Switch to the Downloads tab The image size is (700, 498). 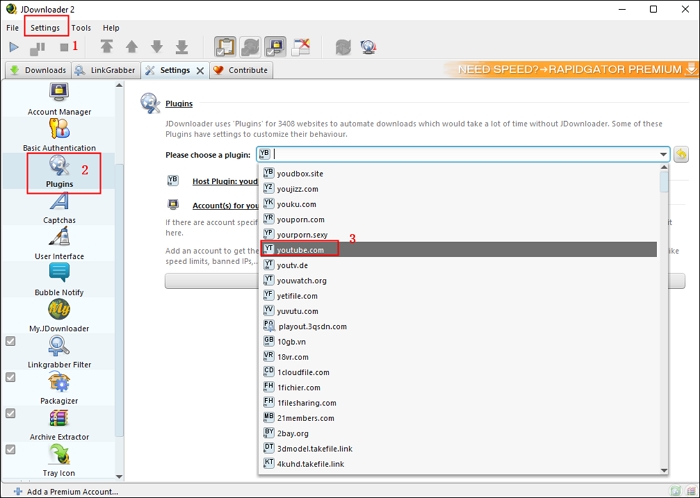pyautogui.click(x=38, y=70)
